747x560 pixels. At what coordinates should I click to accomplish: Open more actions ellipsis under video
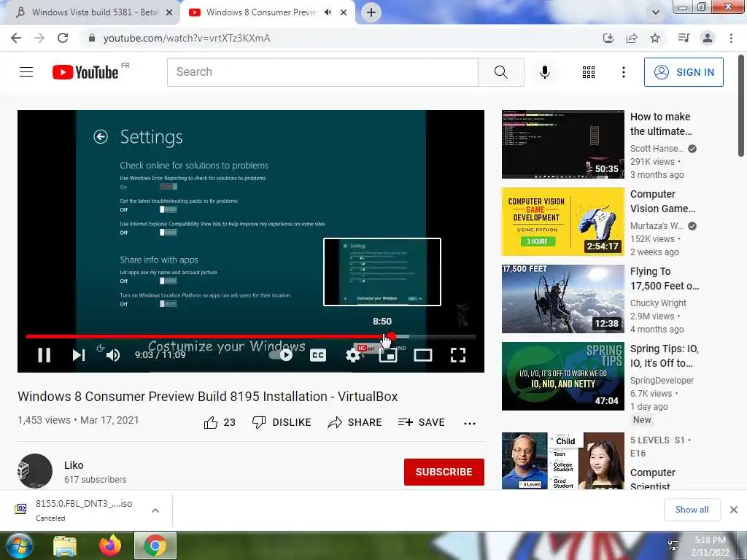(x=470, y=424)
